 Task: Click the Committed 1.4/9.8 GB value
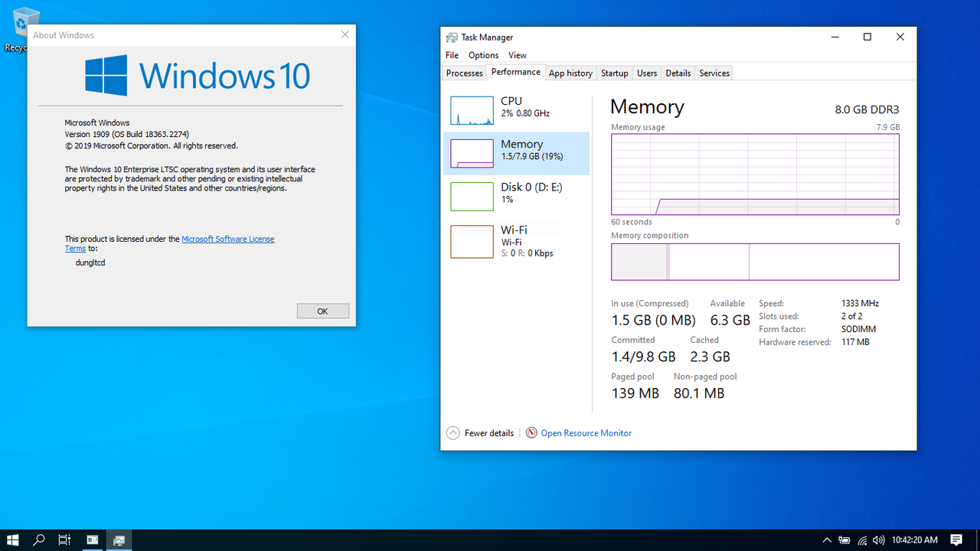[643, 357]
